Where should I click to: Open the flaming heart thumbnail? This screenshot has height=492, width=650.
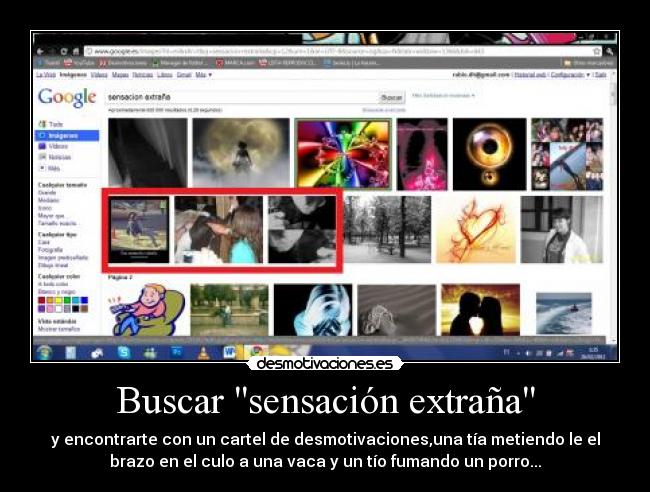476,229
